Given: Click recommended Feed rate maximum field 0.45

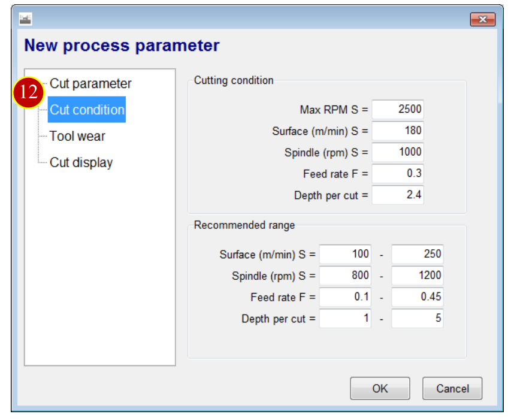Looking at the screenshot, I should (x=418, y=297).
